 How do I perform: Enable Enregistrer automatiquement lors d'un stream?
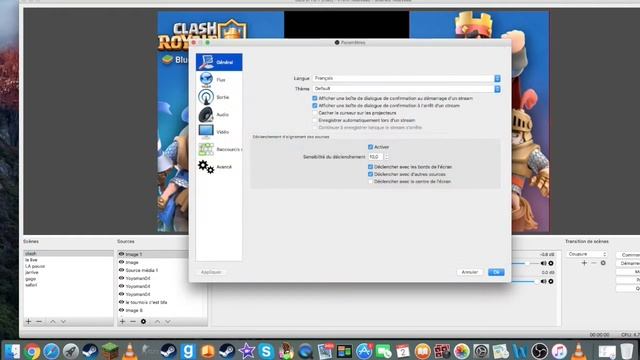pyautogui.click(x=315, y=120)
